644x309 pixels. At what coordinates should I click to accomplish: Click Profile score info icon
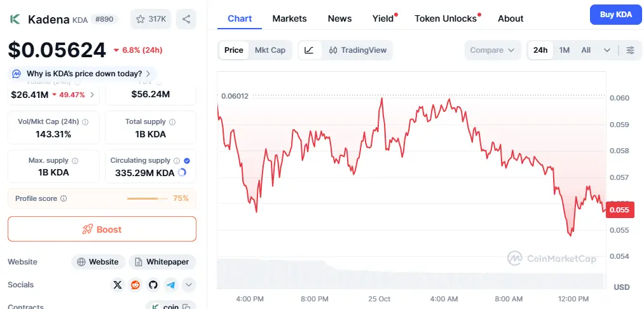click(x=64, y=198)
